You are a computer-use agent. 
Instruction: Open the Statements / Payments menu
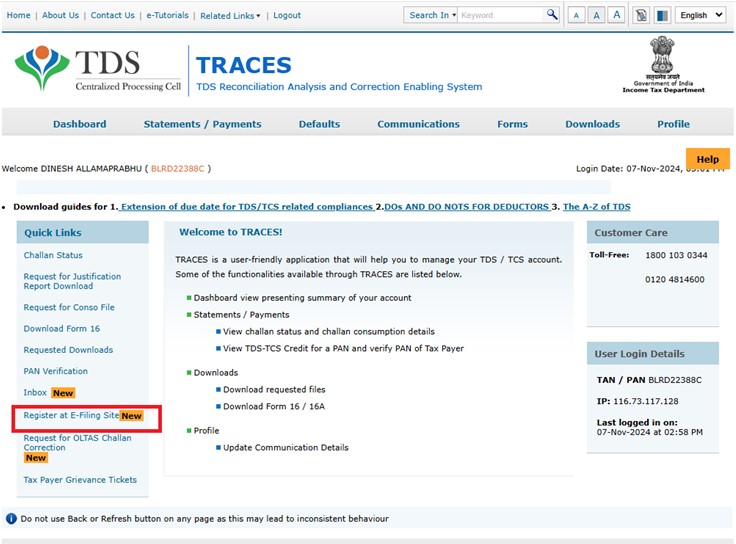(202, 124)
